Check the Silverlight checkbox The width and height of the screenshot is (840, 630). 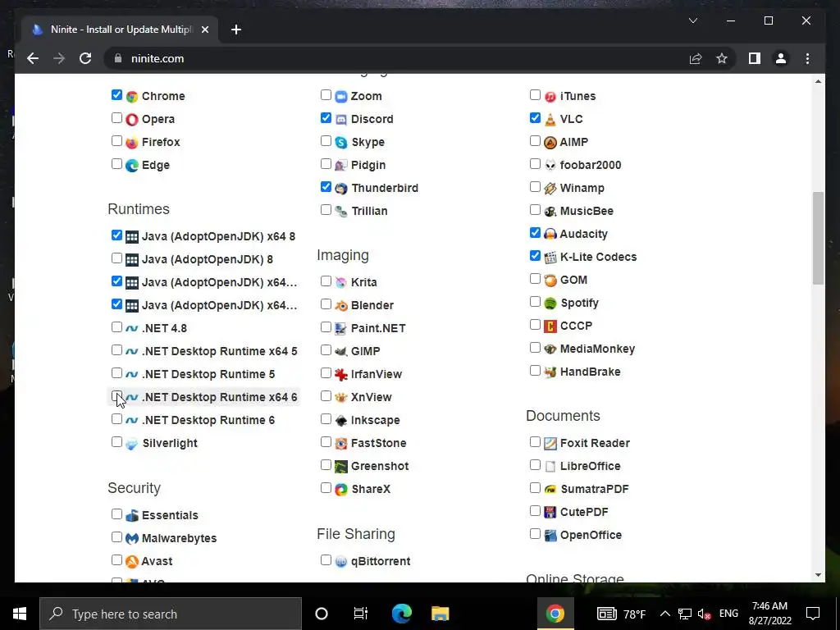116,442
